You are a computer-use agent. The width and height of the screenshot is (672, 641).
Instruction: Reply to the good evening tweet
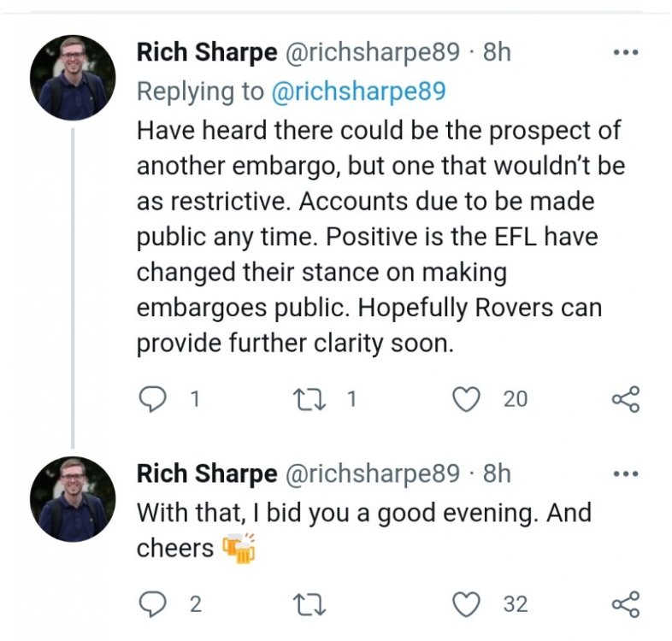tap(151, 604)
